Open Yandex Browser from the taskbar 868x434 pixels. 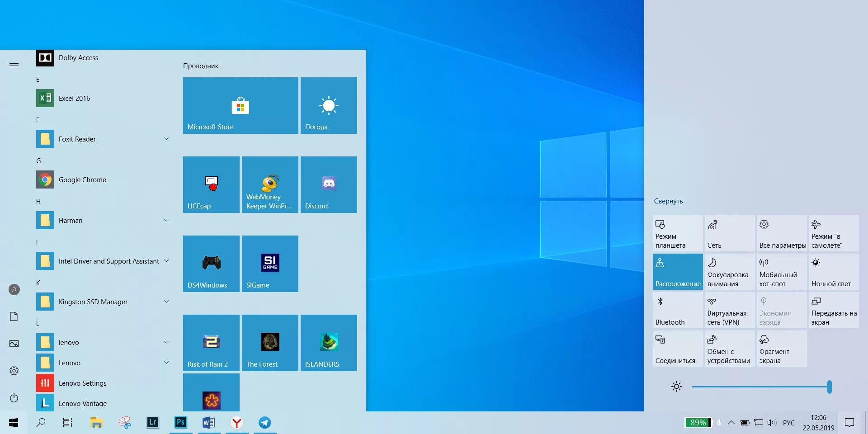tap(237, 422)
